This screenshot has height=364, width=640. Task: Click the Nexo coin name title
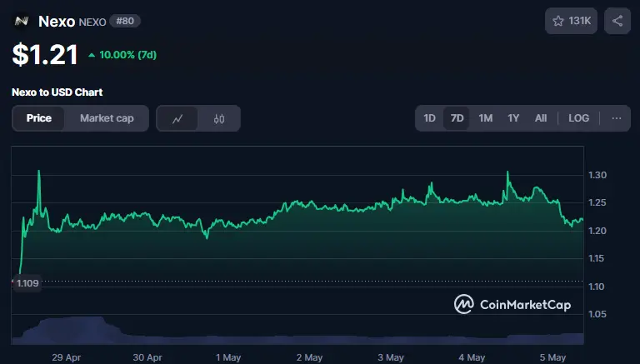point(57,21)
